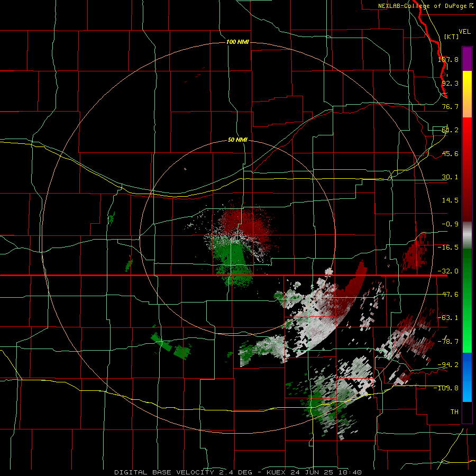Click the KUEX 24 JUN 25 10:40 timestamp
Image resolution: width=476 pixels, height=476 pixels.
314,472
